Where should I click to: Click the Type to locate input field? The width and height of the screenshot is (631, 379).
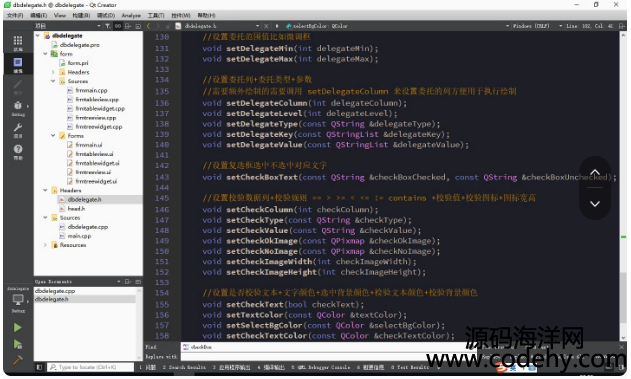[x=91, y=367]
